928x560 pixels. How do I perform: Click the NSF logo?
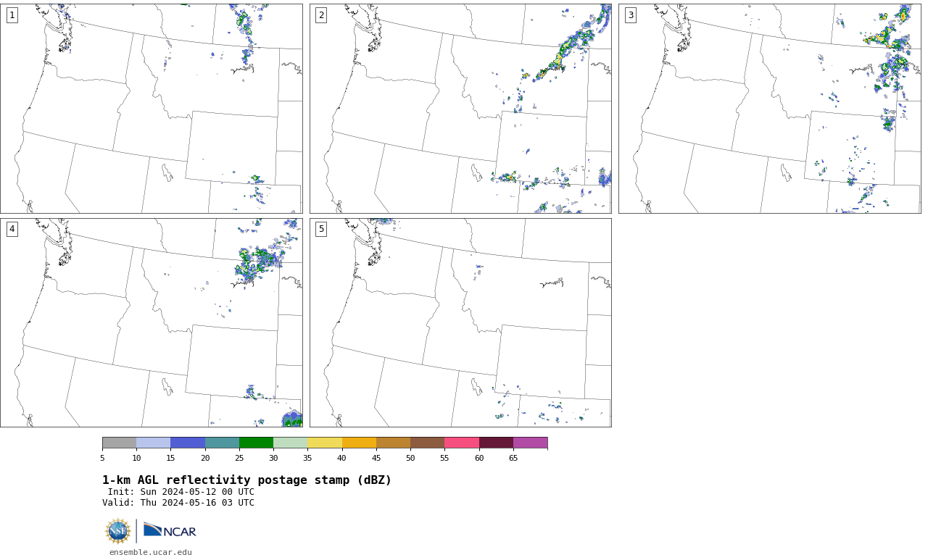(x=118, y=531)
